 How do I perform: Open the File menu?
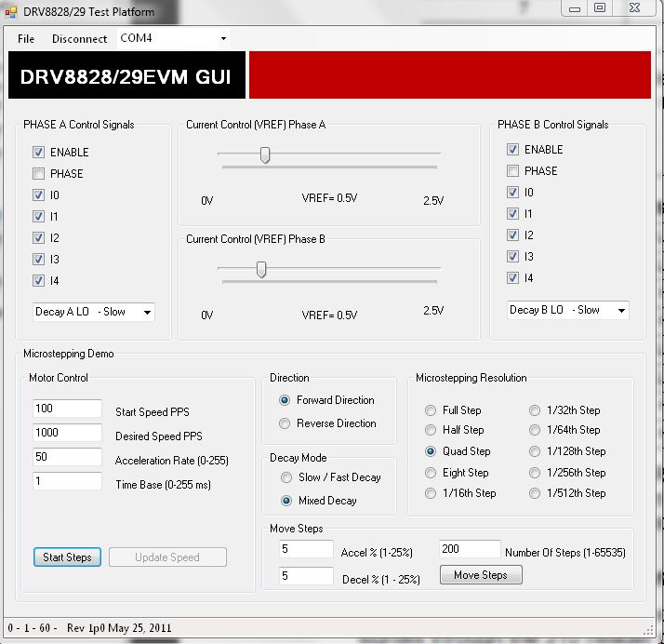point(26,39)
